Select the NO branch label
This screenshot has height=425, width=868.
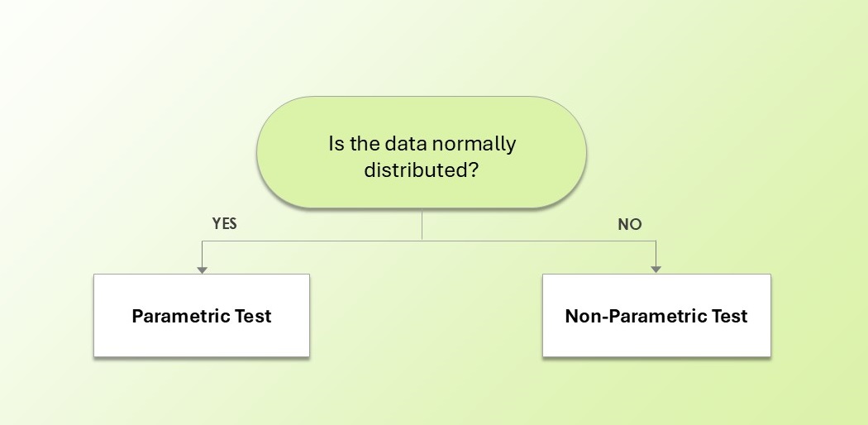629,225
